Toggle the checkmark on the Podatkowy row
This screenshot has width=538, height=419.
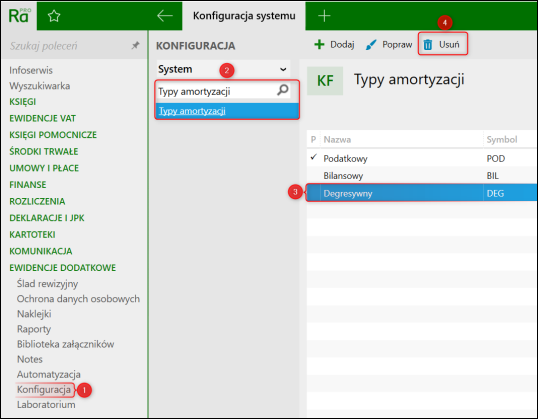pos(313,158)
